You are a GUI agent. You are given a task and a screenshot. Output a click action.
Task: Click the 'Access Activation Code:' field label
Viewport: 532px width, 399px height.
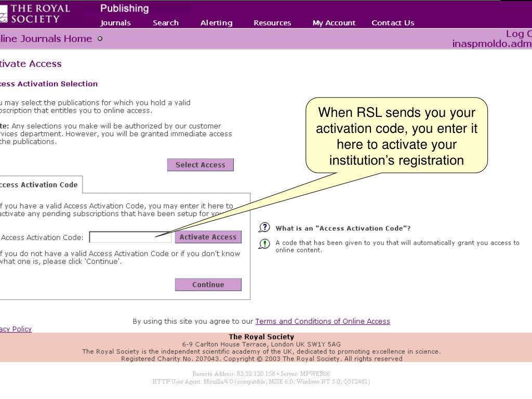(x=42, y=237)
